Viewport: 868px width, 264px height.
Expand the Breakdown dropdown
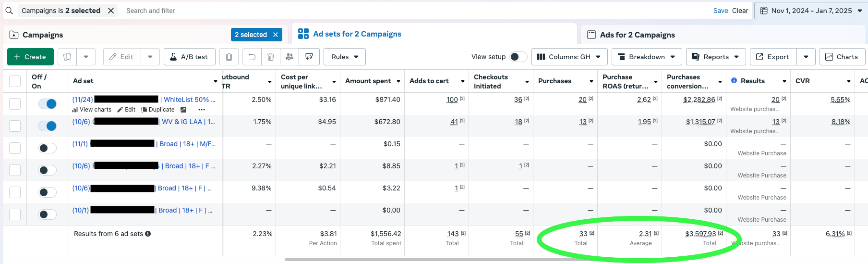pos(647,57)
